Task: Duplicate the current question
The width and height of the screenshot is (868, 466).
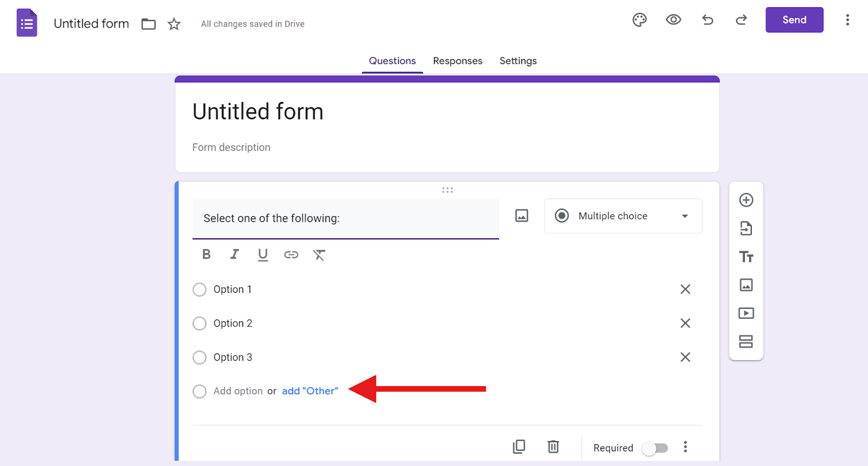Action: pos(519,446)
